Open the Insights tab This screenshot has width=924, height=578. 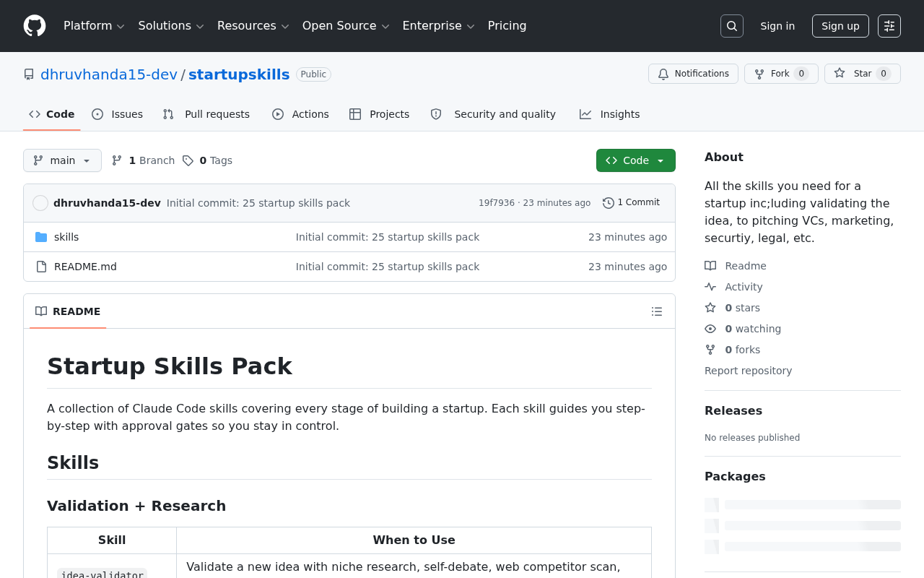[610, 114]
